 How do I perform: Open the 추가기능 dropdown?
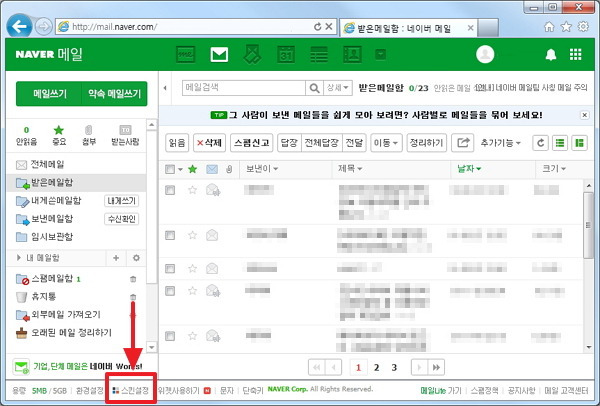pos(501,143)
